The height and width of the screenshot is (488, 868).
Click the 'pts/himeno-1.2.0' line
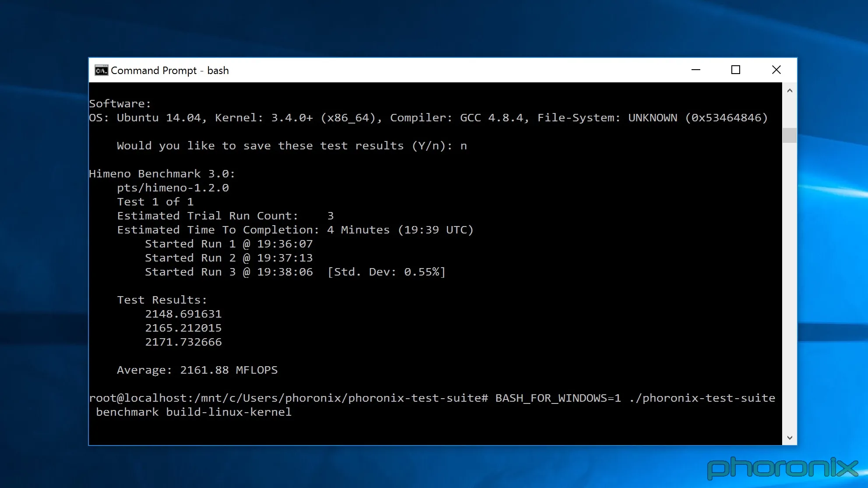173,188
